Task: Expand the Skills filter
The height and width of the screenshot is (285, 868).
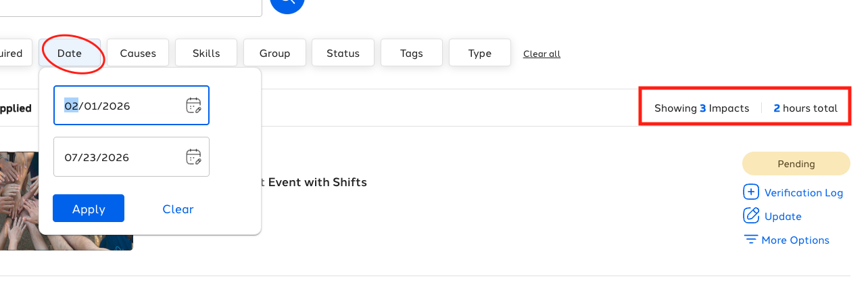Action: tap(206, 53)
